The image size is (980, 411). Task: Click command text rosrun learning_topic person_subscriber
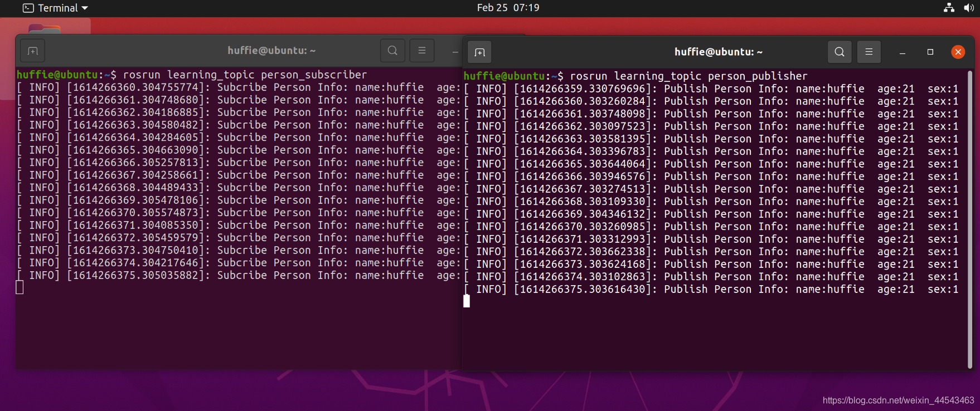coord(245,75)
